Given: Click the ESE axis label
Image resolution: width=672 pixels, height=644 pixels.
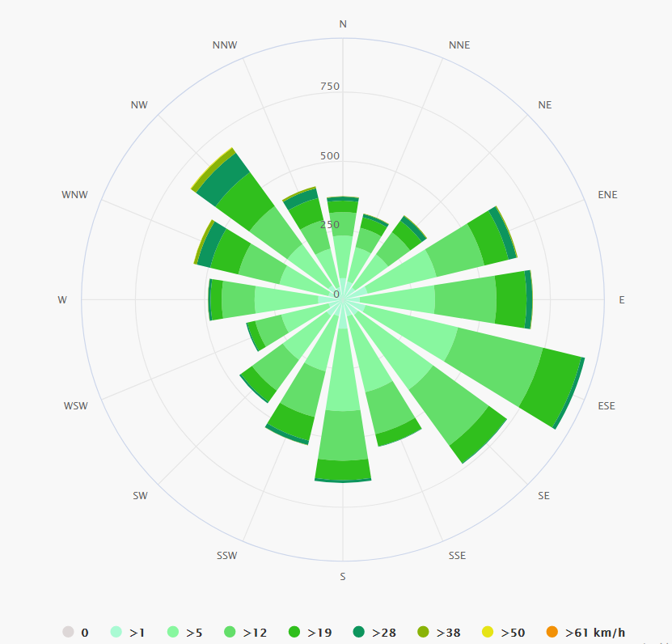Looking at the screenshot, I should [x=606, y=405].
